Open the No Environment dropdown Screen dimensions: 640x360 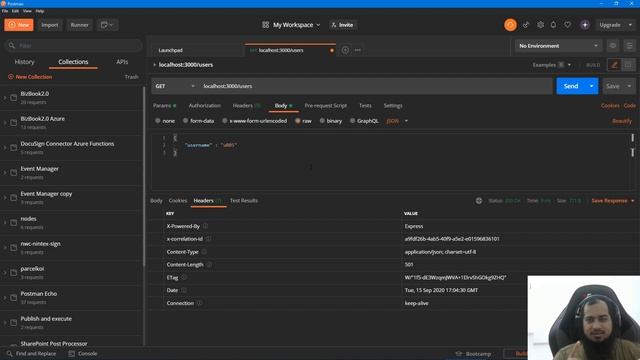click(x=558, y=46)
